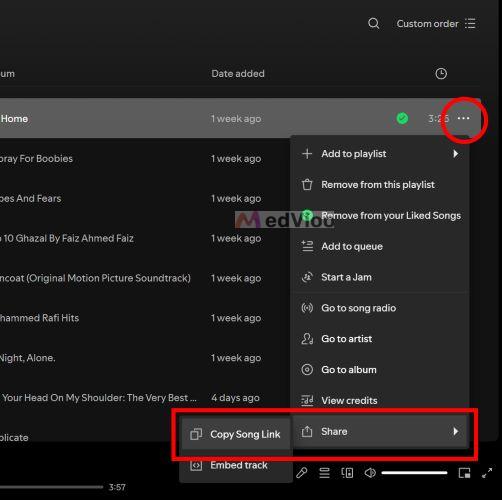The height and width of the screenshot is (500, 502).
Task: Choose Embed track
Action: point(236,465)
